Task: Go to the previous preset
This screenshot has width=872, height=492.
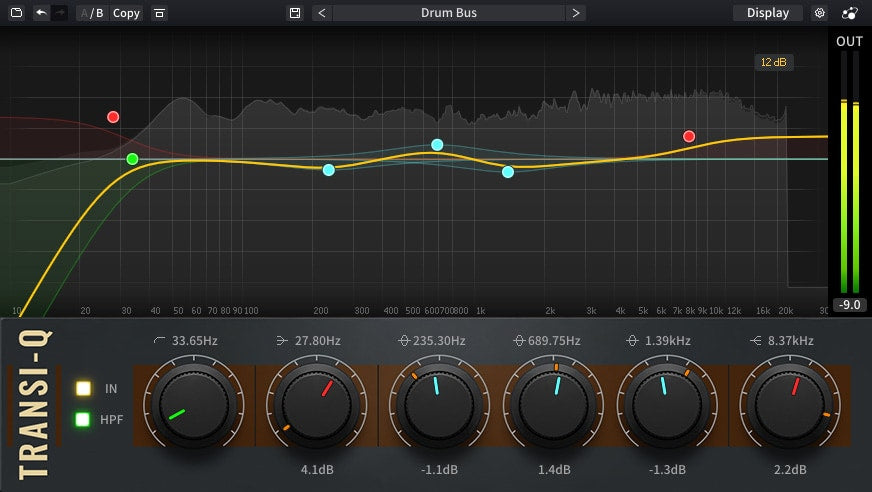Action: pyautogui.click(x=322, y=13)
